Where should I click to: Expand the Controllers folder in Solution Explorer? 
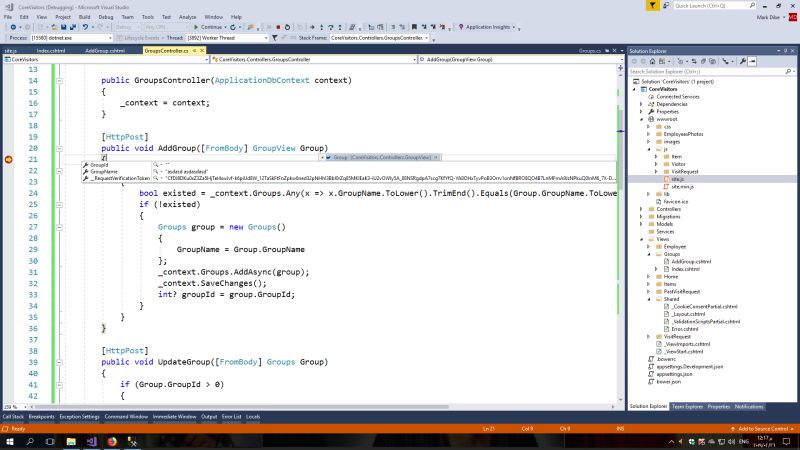pyautogui.click(x=641, y=209)
